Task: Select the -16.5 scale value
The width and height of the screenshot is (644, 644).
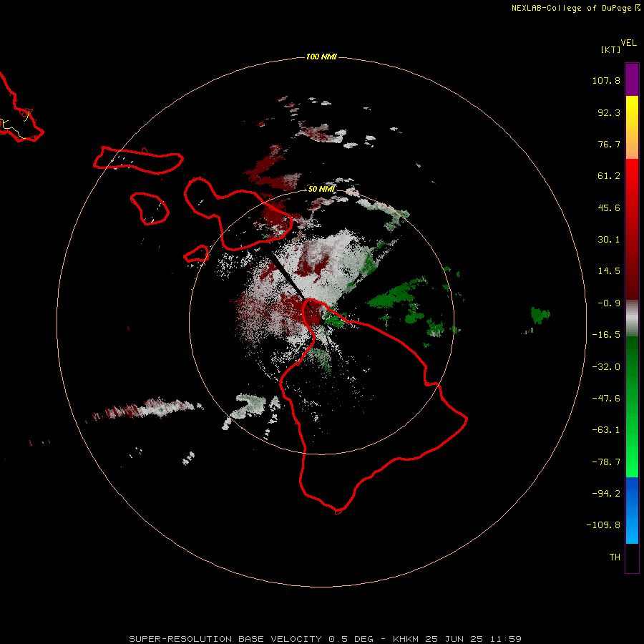Action: (606, 335)
